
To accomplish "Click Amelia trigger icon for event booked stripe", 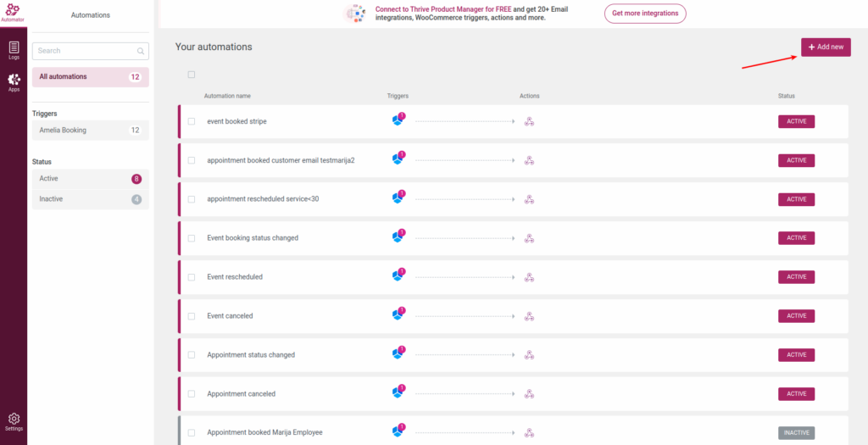I will (x=398, y=120).
